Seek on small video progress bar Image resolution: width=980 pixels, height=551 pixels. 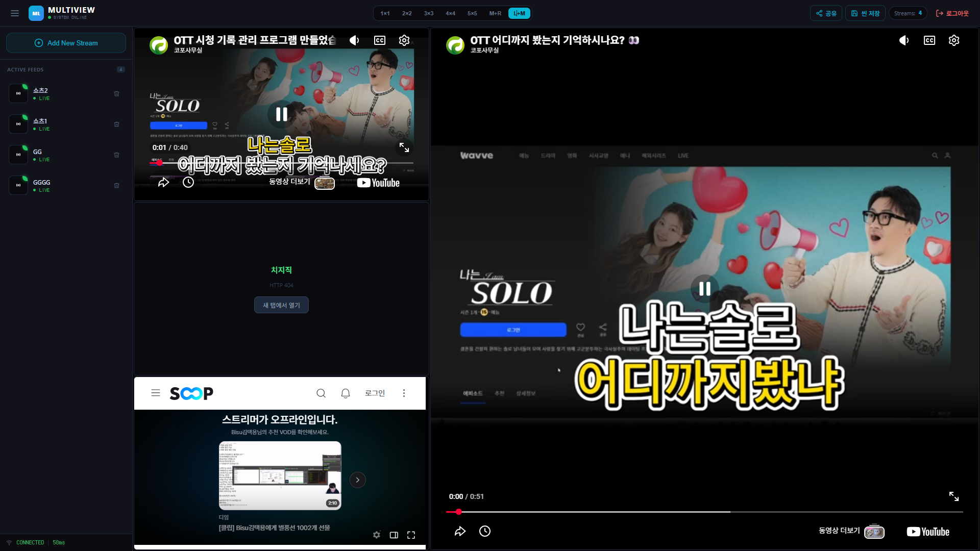(x=281, y=163)
